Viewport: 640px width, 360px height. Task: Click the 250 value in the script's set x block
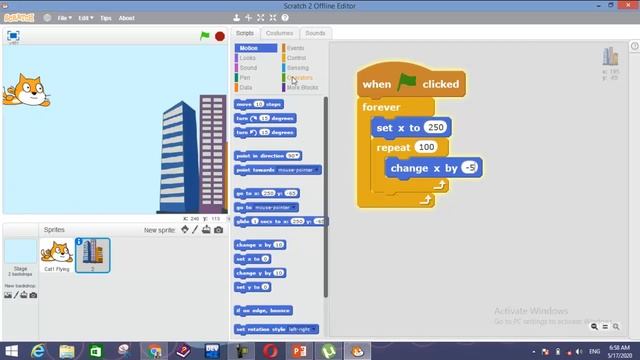click(436, 127)
